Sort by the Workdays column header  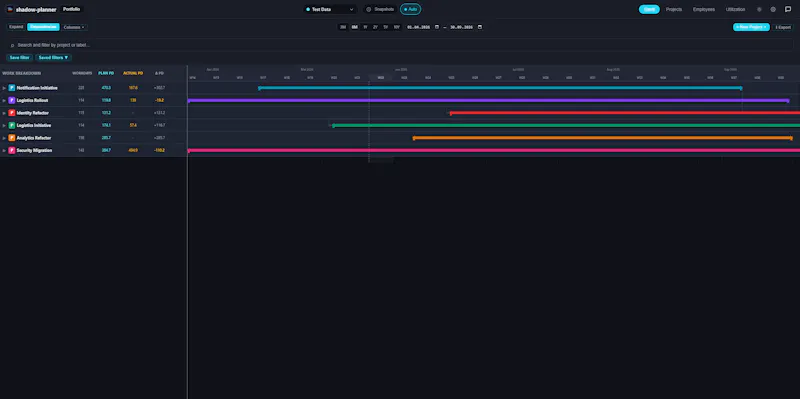82,73
